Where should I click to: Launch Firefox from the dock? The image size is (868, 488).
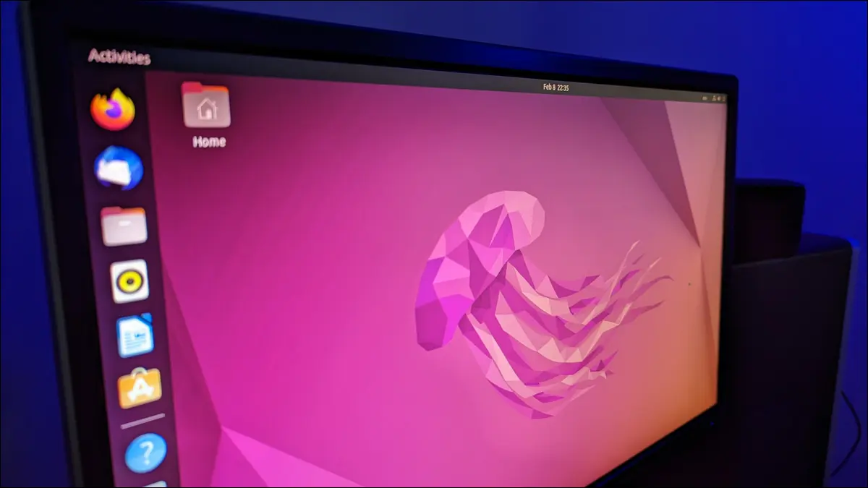tap(113, 109)
